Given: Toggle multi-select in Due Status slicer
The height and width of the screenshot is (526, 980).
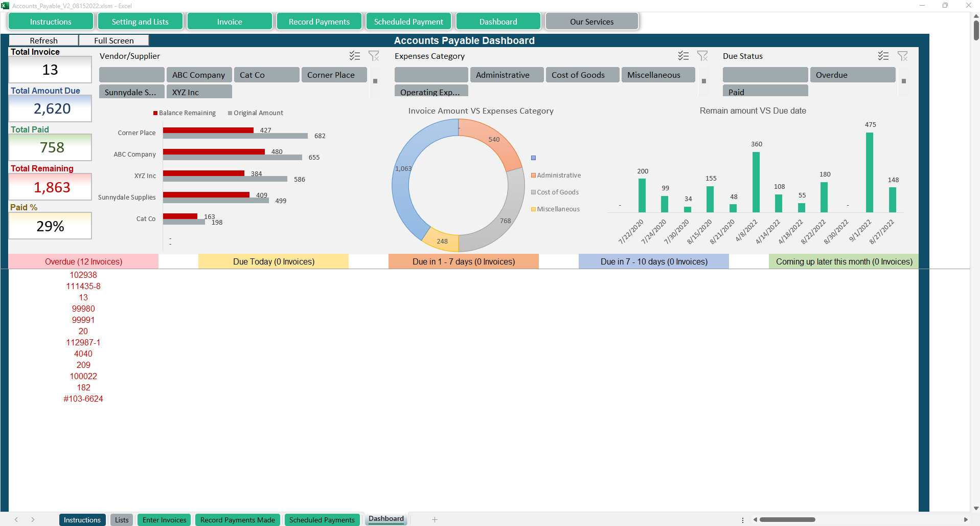Looking at the screenshot, I should (x=883, y=56).
